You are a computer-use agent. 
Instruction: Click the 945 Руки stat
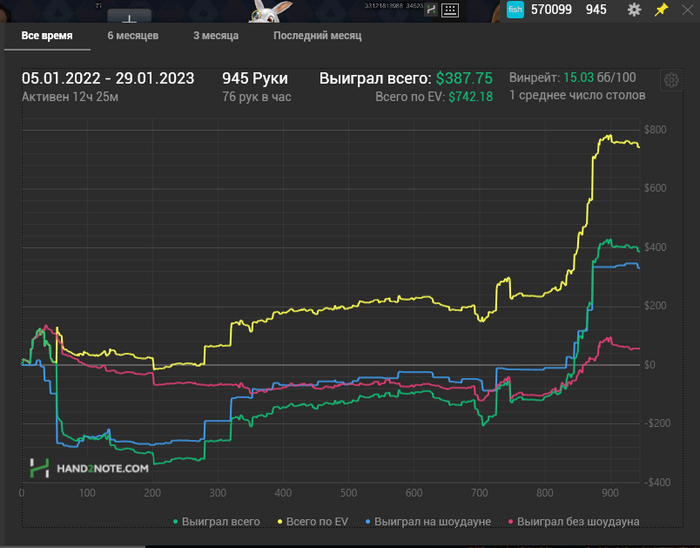(x=255, y=79)
